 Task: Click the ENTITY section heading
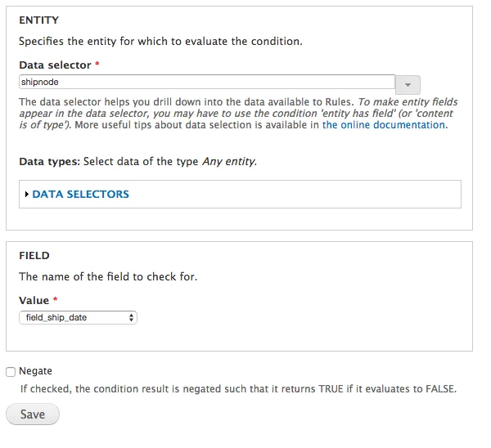coord(38,20)
